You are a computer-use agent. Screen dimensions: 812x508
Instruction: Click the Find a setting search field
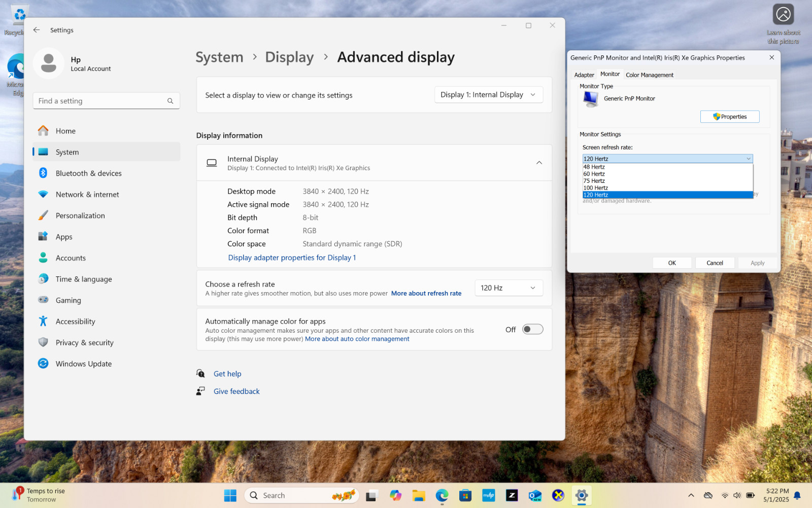[x=106, y=101]
